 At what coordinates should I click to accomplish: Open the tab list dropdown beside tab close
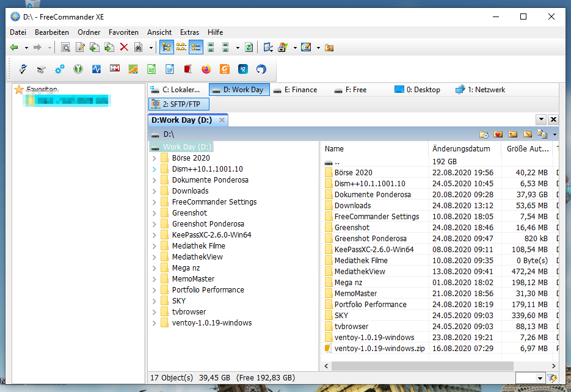541,120
